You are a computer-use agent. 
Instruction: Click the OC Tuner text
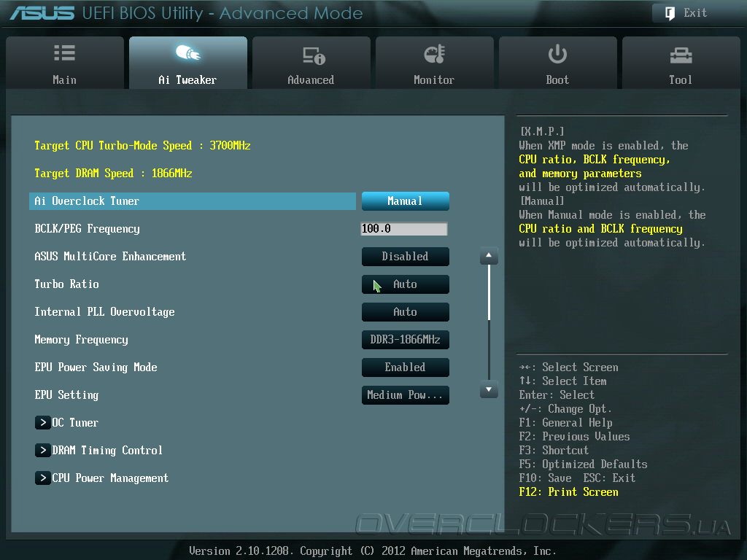point(75,422)
